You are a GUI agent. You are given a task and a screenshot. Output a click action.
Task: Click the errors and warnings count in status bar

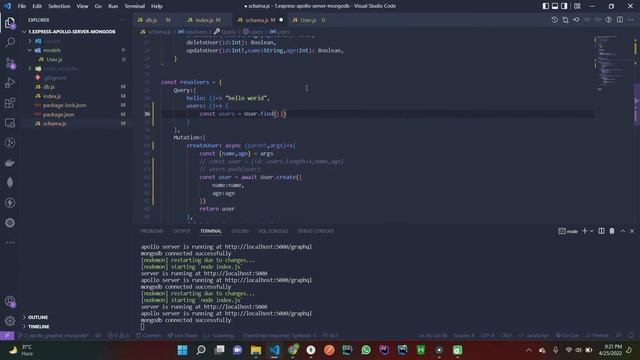[118, 336]
